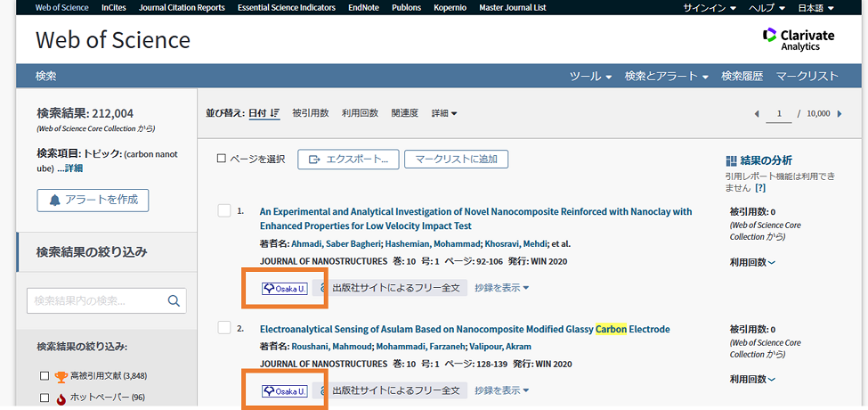Click author Valipour, Akram
Viewport: 868px width, 410px height.
click(500, 347)
